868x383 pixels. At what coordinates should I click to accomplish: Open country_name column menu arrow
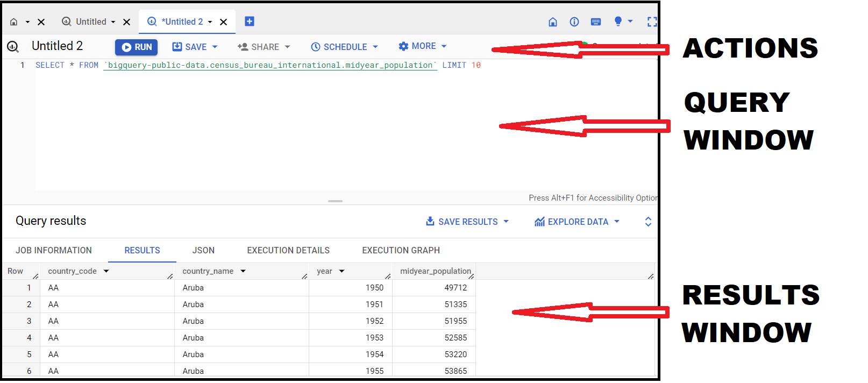point(243,271)
